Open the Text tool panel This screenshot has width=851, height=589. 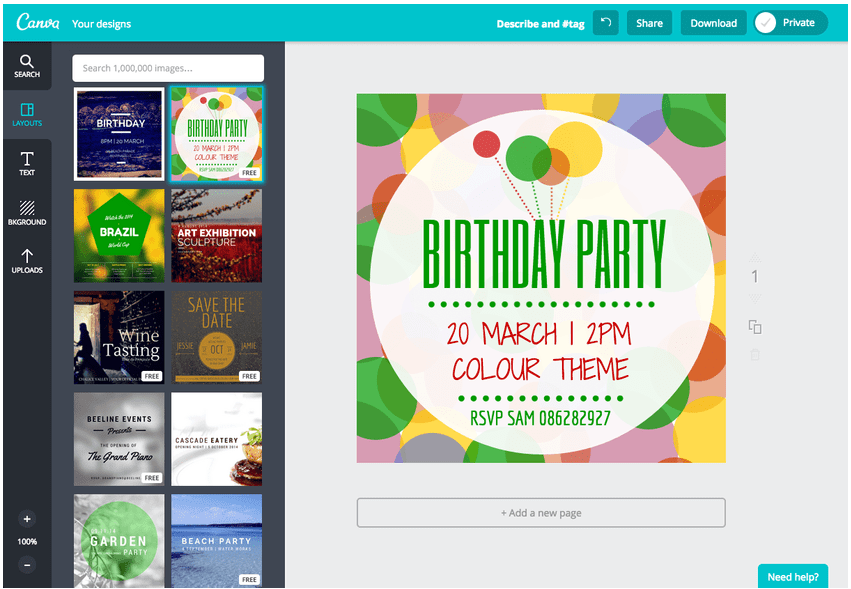(x=27, y=163)
